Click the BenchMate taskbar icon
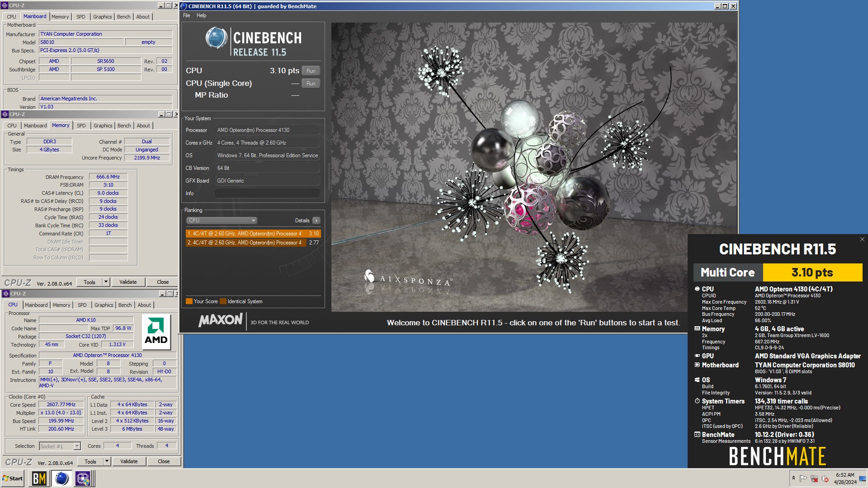Screen dimensions: 868x488 coord(39,479)
